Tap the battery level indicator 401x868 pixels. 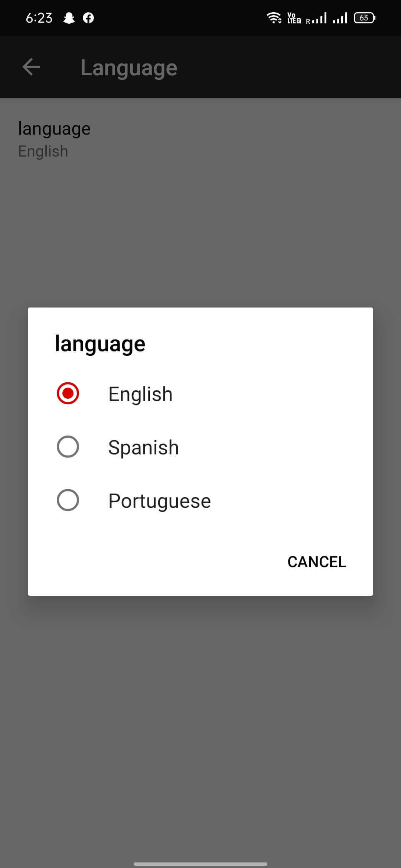[x=365, y=18]
